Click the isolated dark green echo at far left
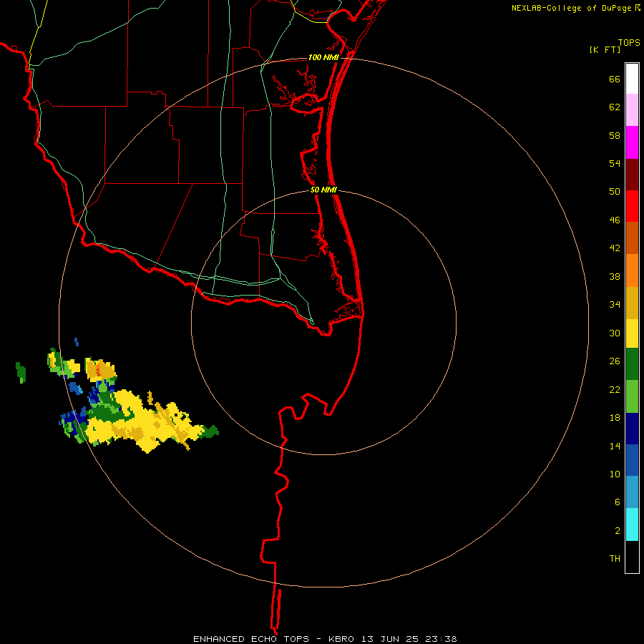Image resolution: width=644 pixels, height=644 pixels. (x=21, y=373)
